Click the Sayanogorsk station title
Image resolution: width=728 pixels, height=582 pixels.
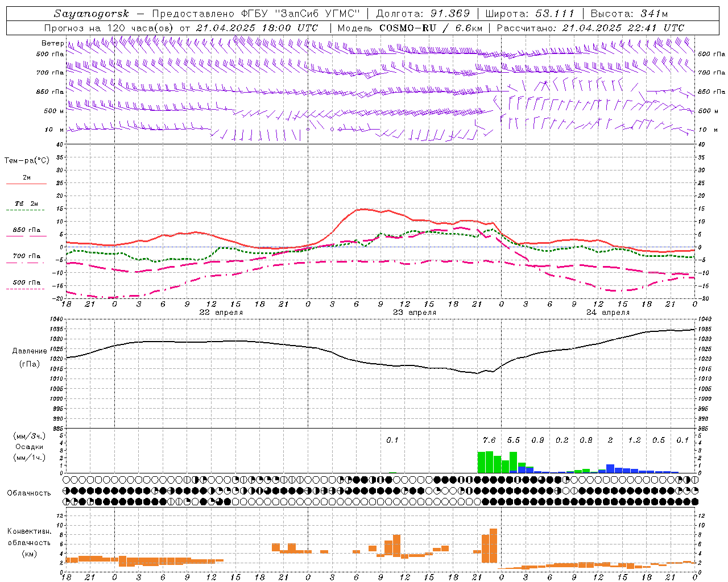[x=92, y=14]
